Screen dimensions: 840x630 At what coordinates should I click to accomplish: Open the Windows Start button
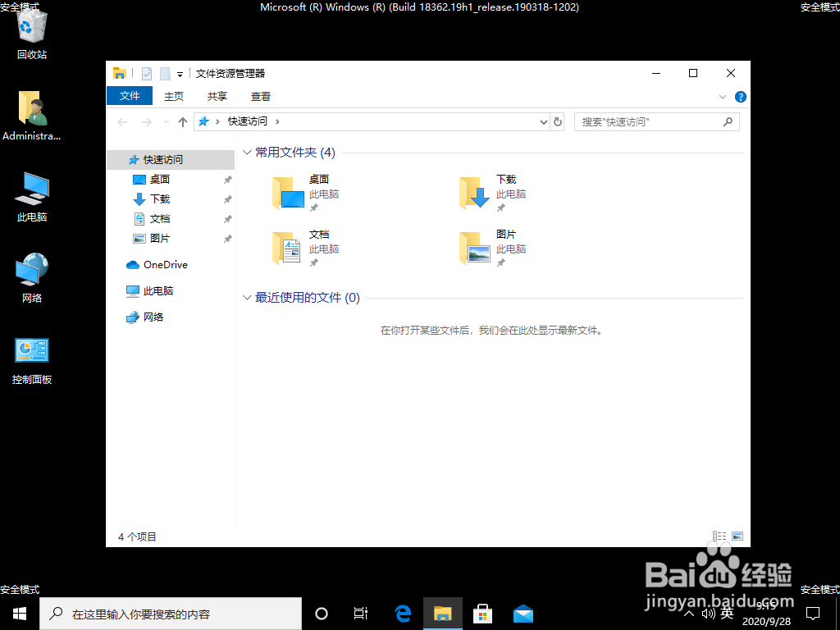[x=20, y=614]
